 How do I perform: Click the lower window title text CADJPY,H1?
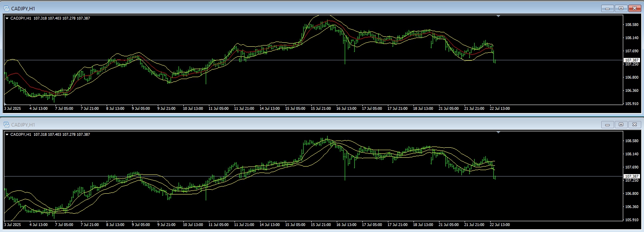point(23,125)
